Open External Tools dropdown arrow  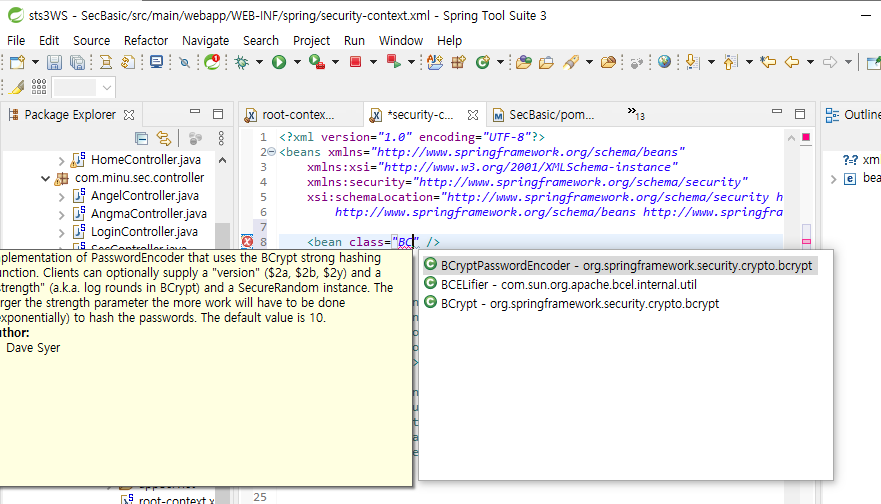(x=335, y=62)
